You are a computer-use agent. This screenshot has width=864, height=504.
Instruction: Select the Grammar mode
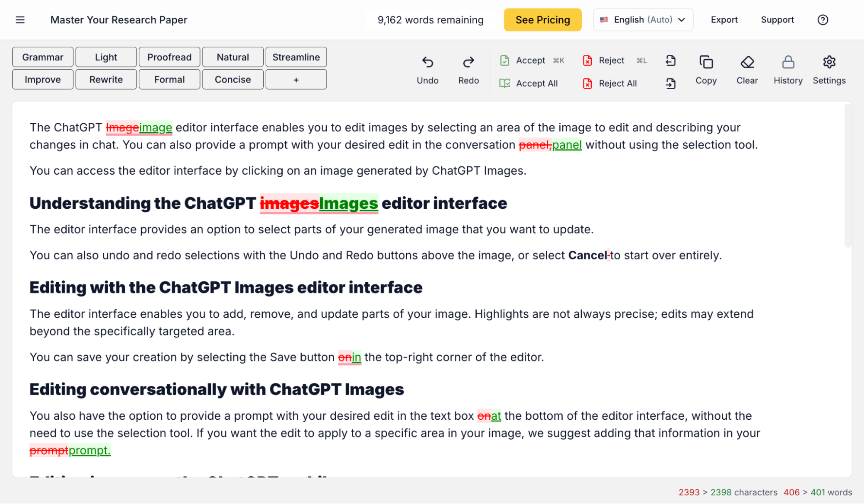tap(43, 57)
